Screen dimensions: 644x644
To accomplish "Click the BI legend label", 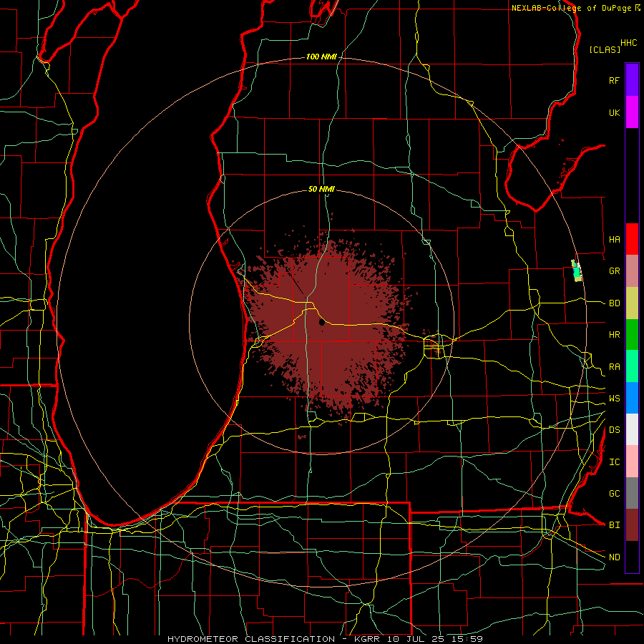I will tap(614, 525).
